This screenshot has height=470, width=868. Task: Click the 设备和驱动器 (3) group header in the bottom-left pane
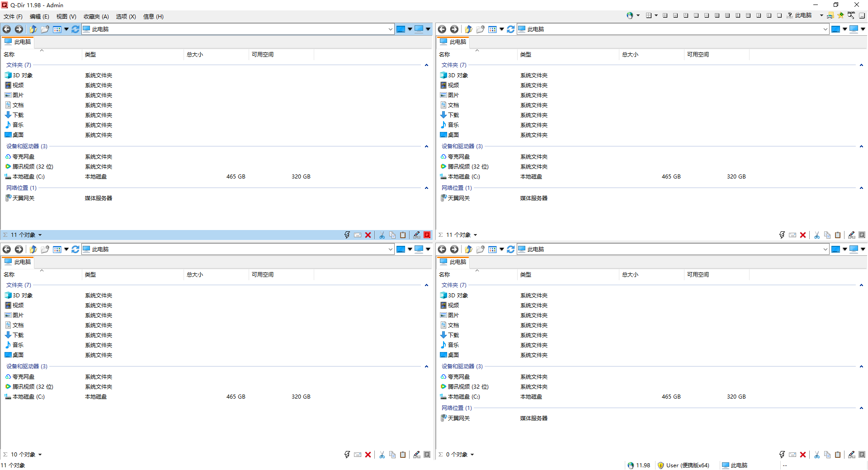[x=27, y=367]
